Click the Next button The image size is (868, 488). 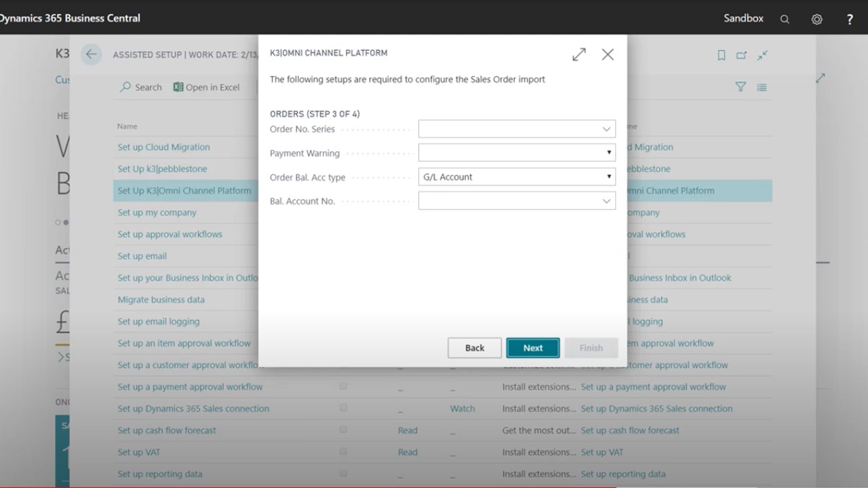[x=533, y=348]
